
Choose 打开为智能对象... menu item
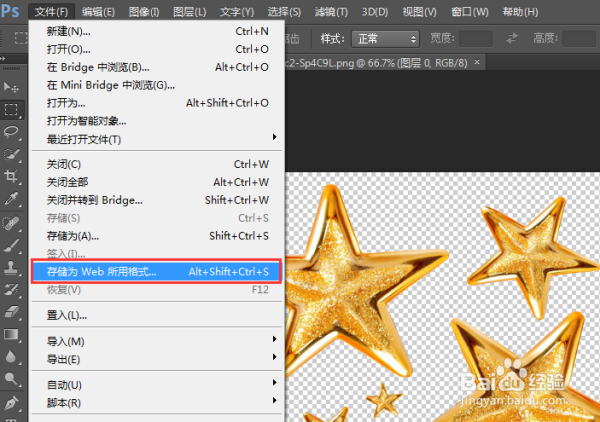157,121
